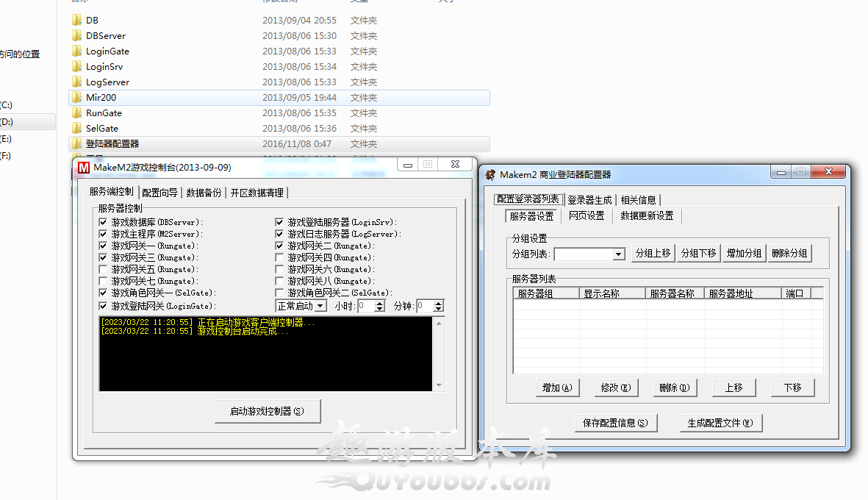Select the 登陆器配置器 folder icon

coord(76,143)
